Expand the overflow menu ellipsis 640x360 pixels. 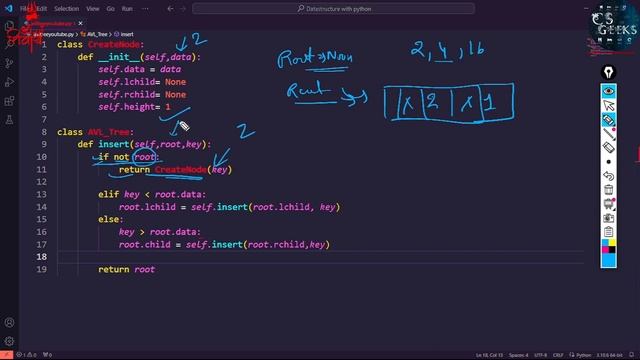pyautogui.click(x=145, y=9)
